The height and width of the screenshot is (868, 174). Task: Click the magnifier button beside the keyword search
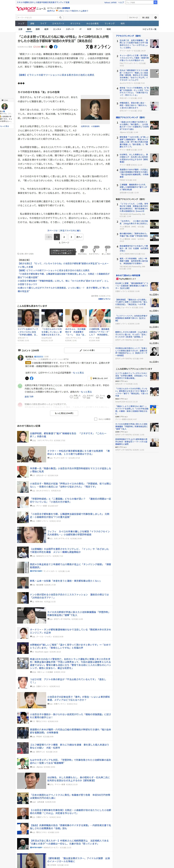point(60,18)
